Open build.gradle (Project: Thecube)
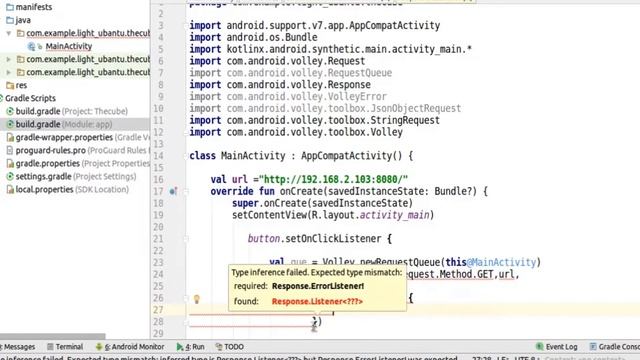The height and width of the screenshot is (360, 640). (71, 111)
